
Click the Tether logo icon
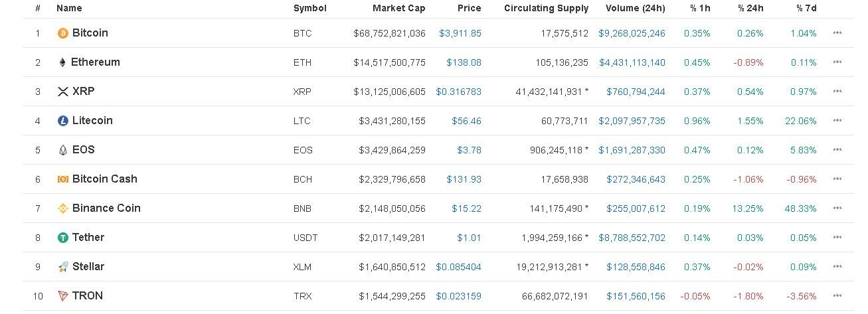63,238
